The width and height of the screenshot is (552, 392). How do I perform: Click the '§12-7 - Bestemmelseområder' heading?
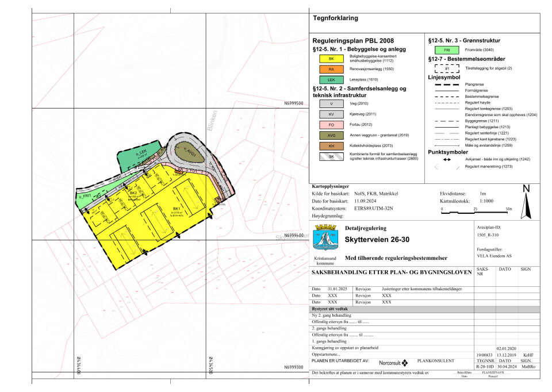[466, 59]
